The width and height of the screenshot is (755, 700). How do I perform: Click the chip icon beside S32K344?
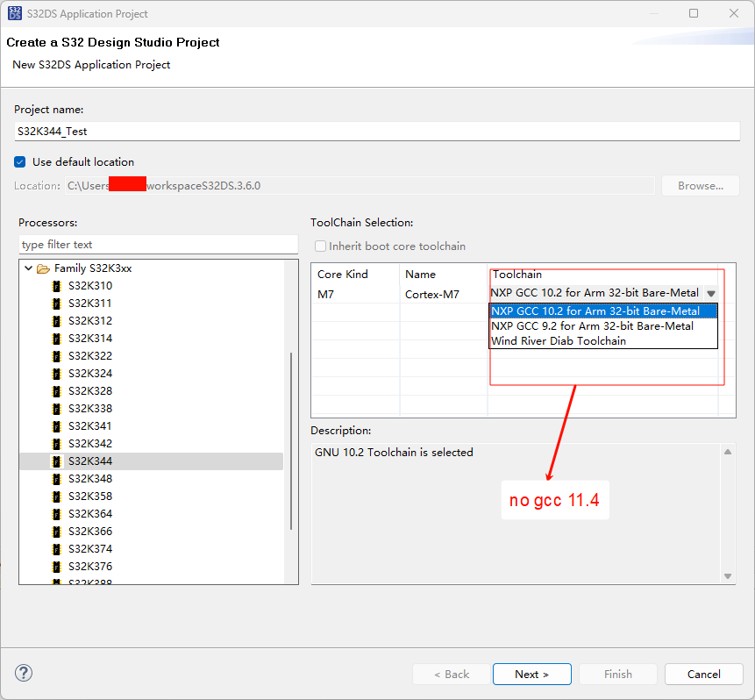click(x=57, y=461)
